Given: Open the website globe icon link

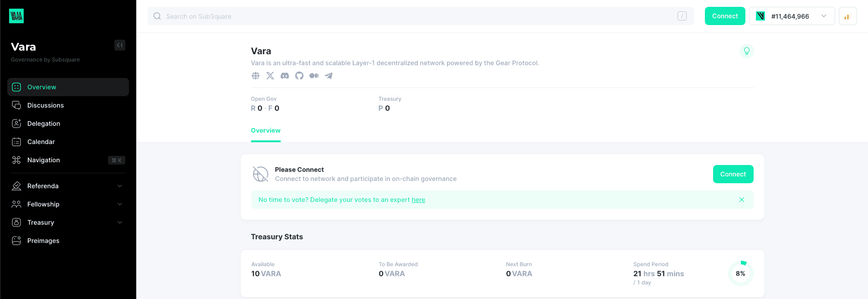Looking at the screenshot, I should point(256,76).
